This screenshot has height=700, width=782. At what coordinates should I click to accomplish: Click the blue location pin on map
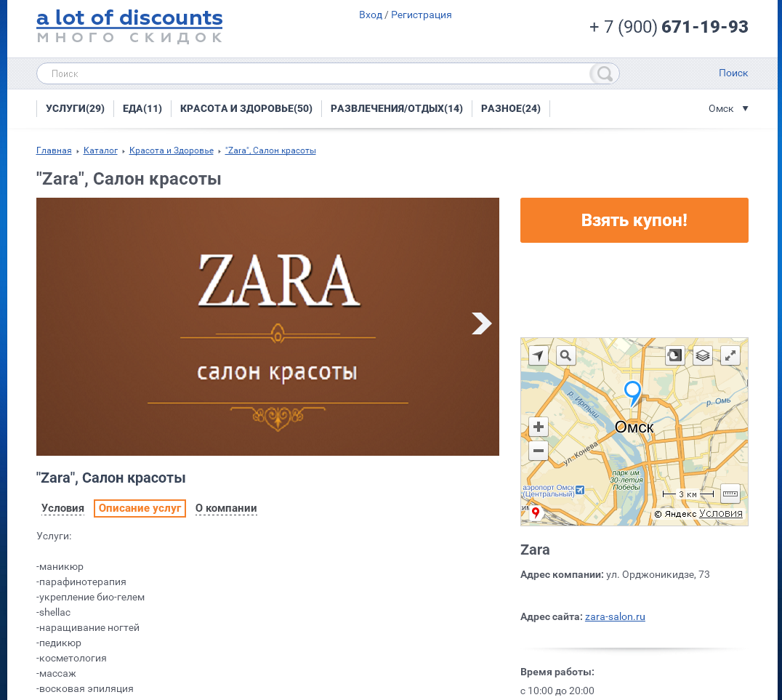(633, 393)
